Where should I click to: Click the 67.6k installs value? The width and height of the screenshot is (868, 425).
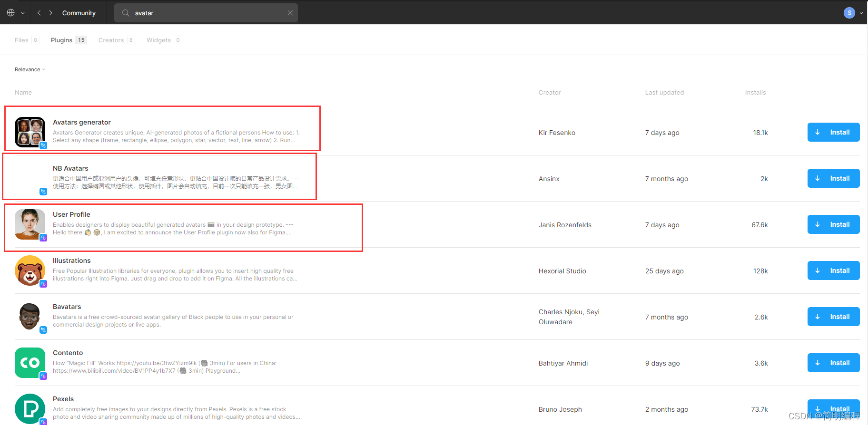click(759, 225)
